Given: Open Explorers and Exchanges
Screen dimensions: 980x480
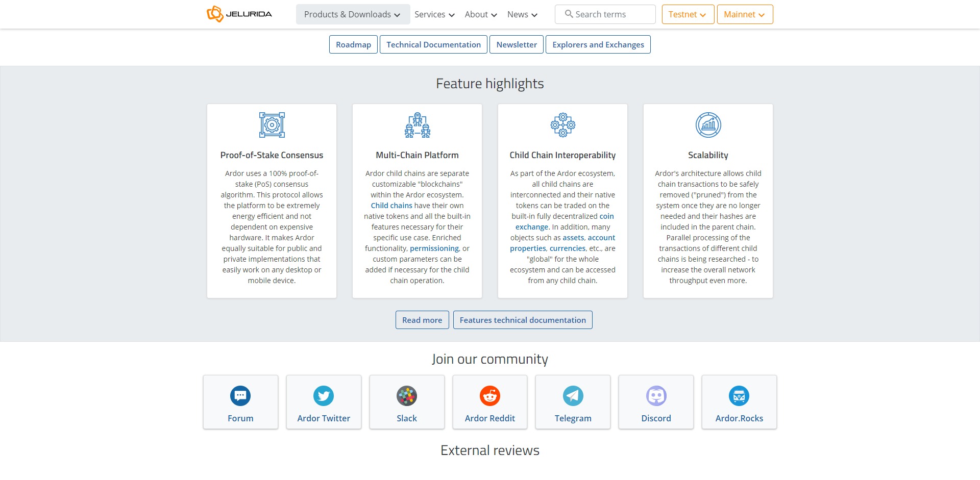Looking at the screenshot, I should point(598,44).
